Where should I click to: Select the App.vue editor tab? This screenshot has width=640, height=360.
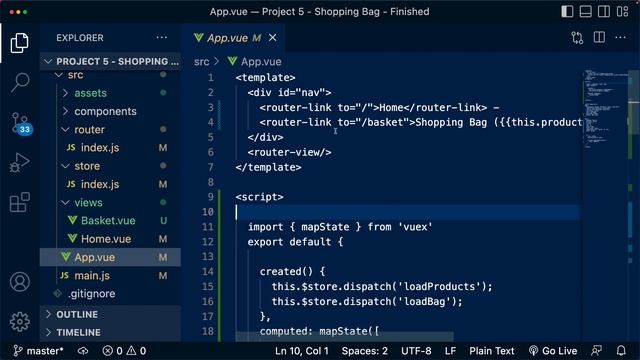coord(233,38)
